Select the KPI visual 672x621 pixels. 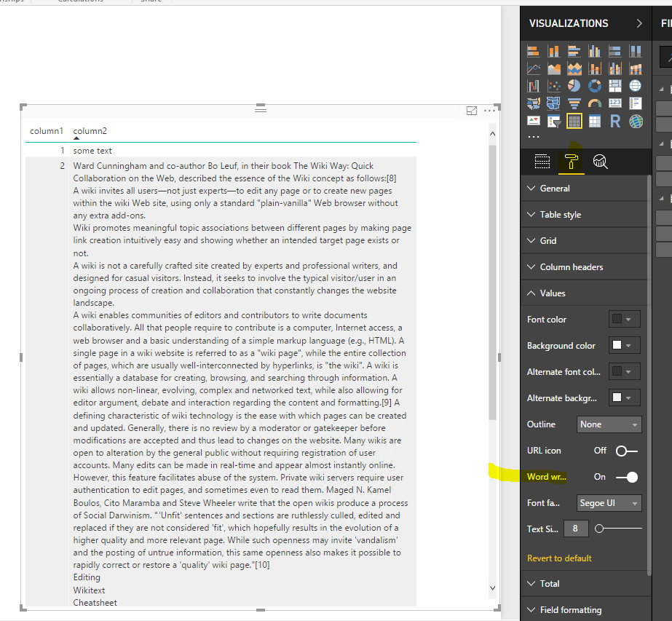point(533,122)
